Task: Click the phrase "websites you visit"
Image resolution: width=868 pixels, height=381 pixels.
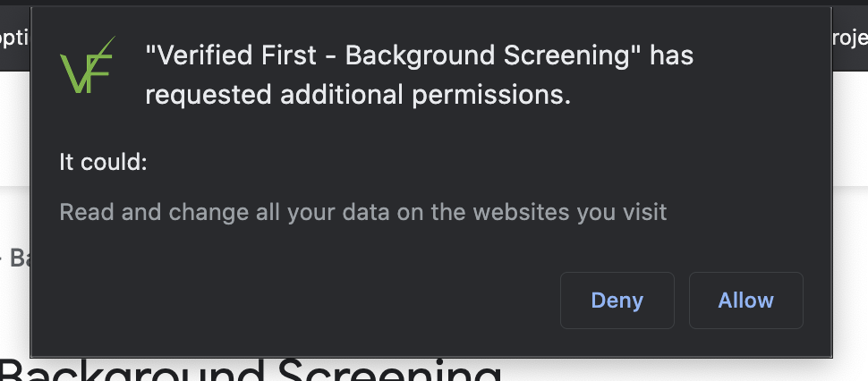Action: tap(569, 212)
